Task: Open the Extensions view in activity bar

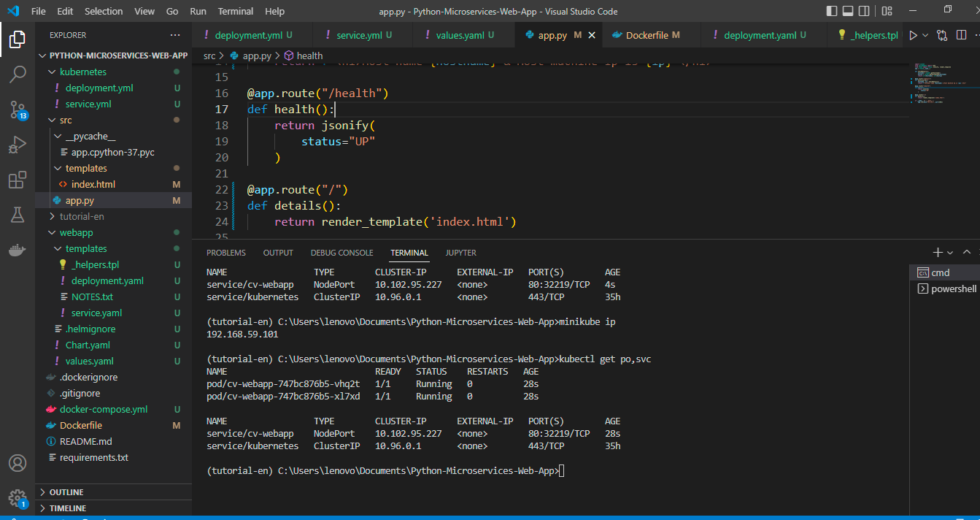Action: tap(18, 180)
